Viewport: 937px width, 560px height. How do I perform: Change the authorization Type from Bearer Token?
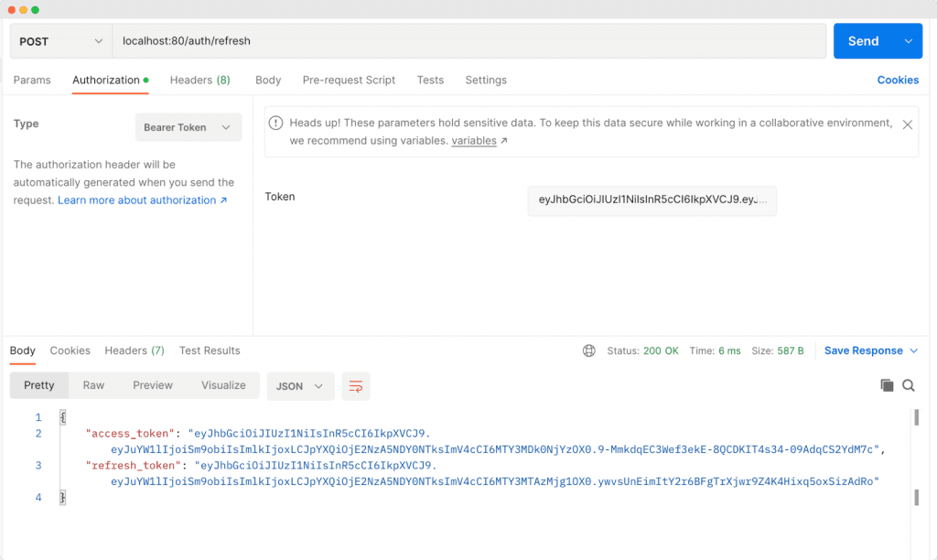[x=188, y=127]
